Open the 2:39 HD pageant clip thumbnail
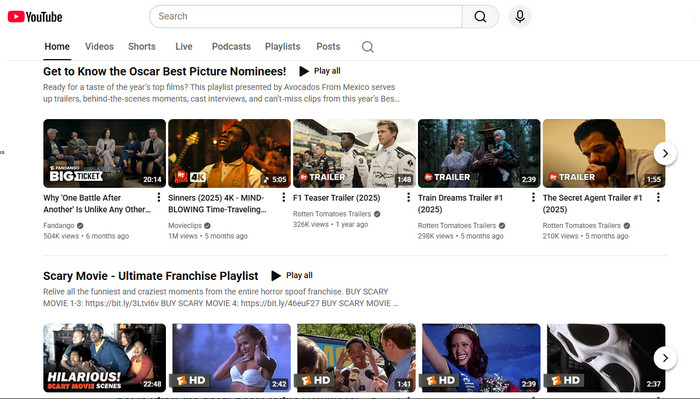Image resolution: width=700 pixels, height=399 pixels. [x=481, y=358]
